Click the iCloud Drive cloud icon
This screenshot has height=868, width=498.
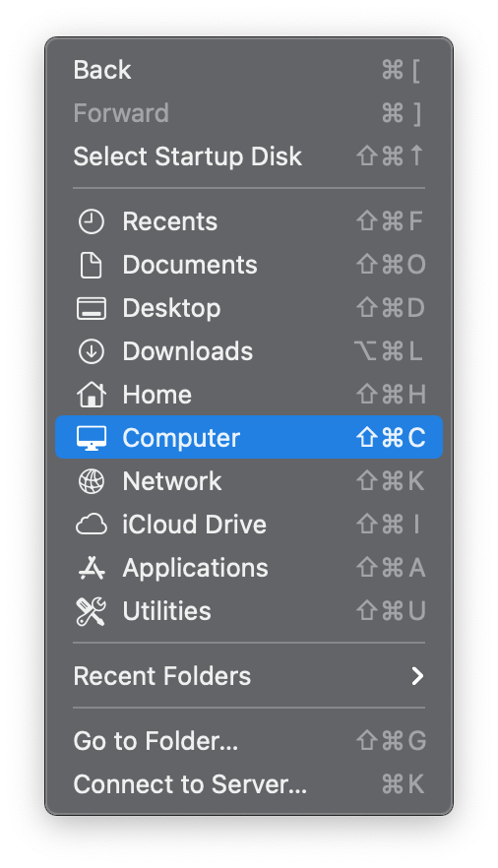click(91, 525)
